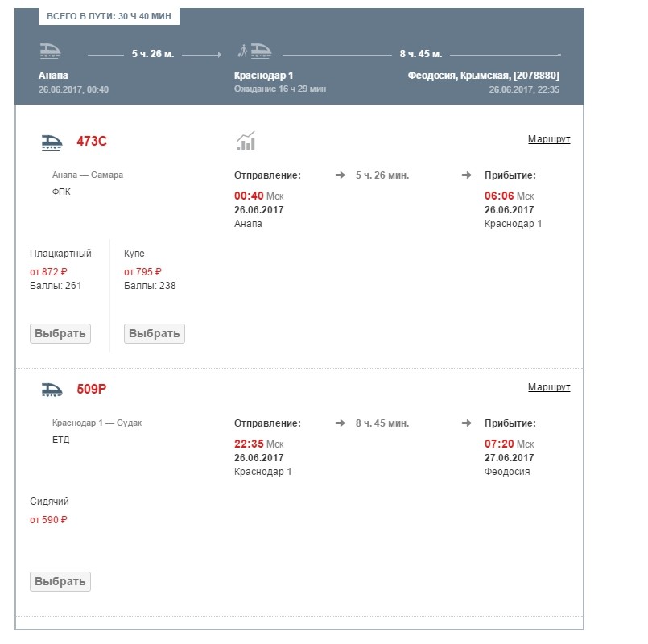
Task: Click the header train icon above Анапа
Action: (x=50, y=51)
